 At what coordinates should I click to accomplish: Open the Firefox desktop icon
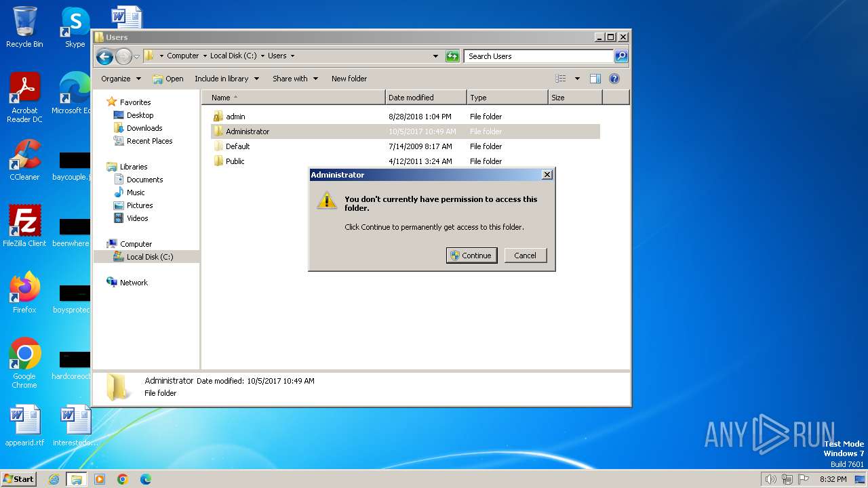24,293
